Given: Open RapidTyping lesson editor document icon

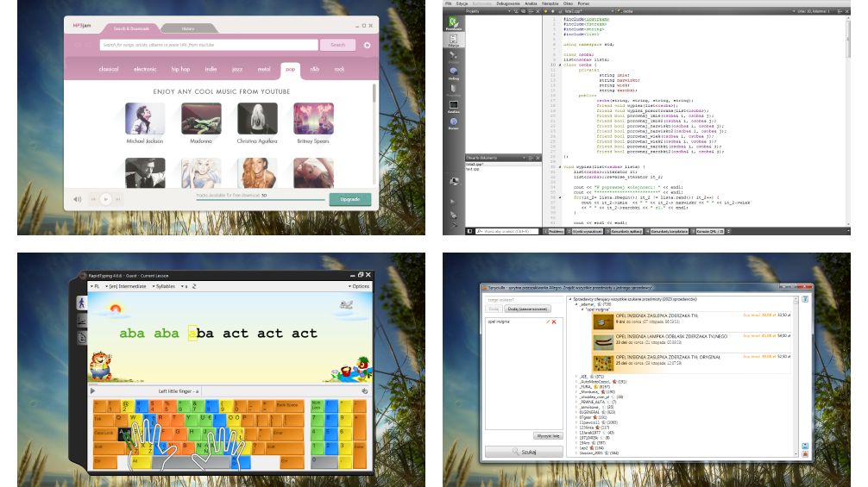Looking at the screenshot, I should pos(81,338).
